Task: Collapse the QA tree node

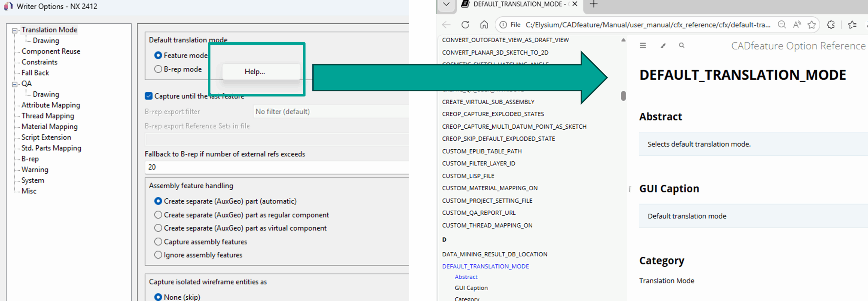Action: pyautogui.click(x=15, y=84)
